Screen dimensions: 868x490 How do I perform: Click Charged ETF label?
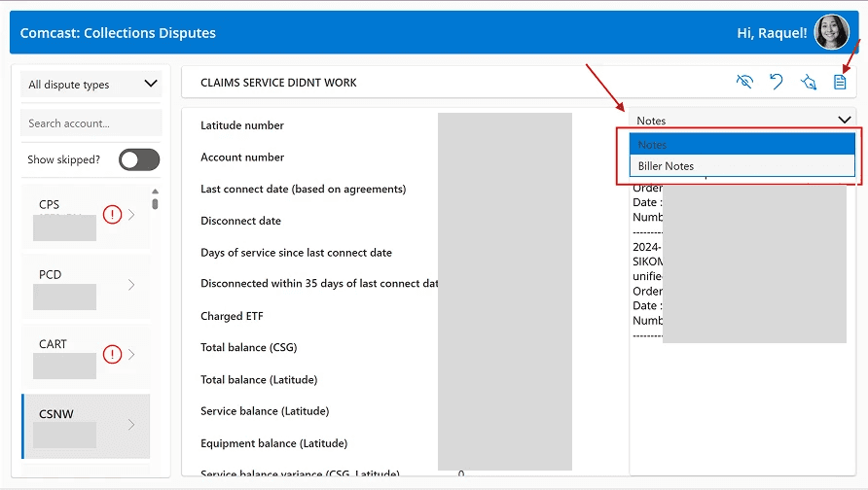click(232, 316)
